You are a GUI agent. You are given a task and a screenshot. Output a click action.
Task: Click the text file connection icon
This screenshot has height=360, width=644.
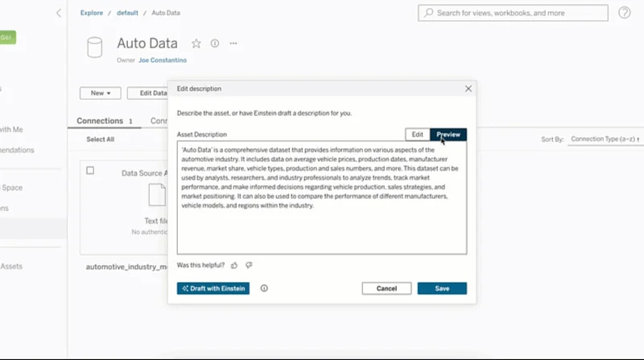156,196
